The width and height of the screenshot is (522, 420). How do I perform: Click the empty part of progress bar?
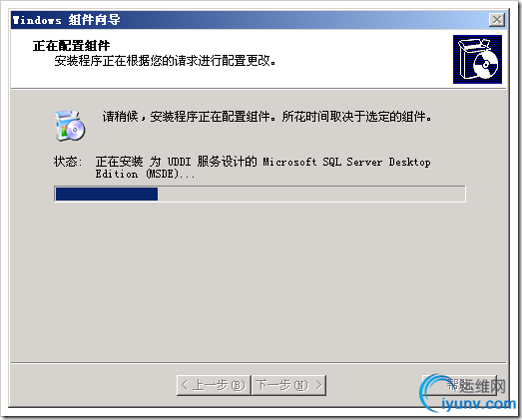point(311,194)
